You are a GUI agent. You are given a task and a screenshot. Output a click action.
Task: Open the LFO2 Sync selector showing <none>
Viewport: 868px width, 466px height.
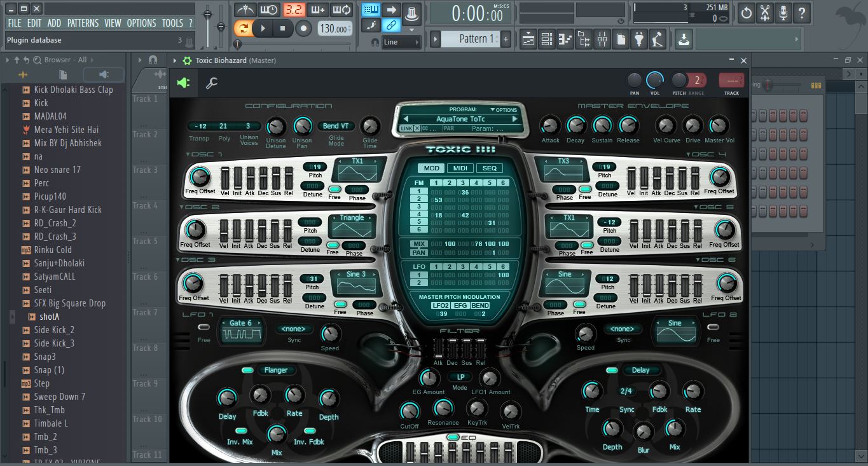tap(623, 329)
